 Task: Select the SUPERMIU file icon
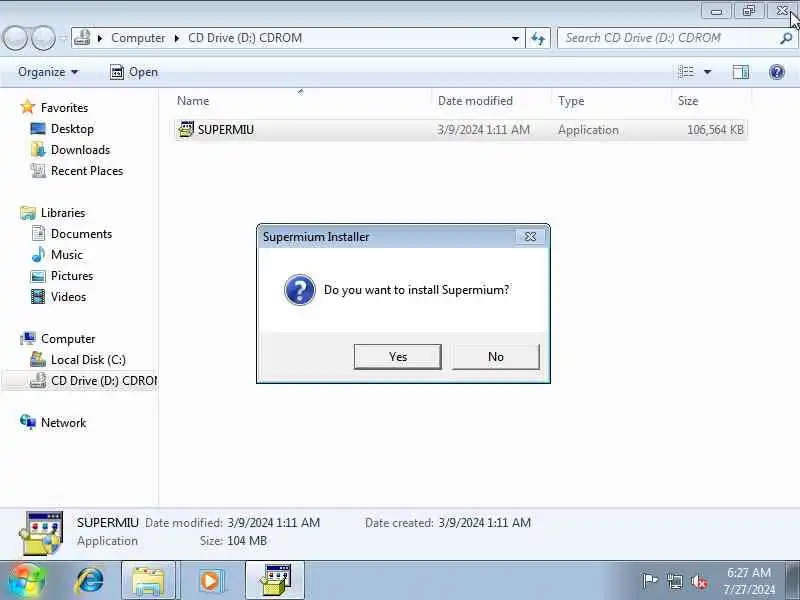click(186, 130)
